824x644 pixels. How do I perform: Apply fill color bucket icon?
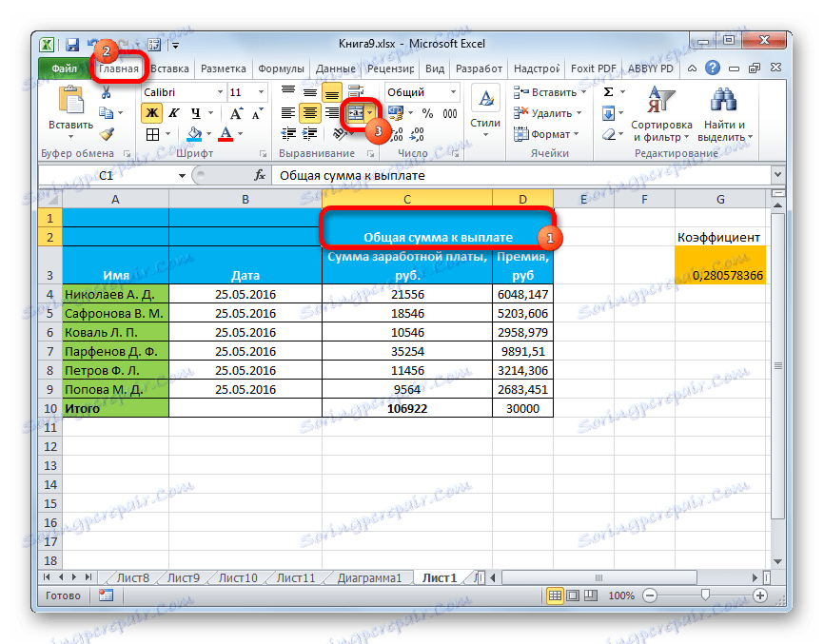(194, 134)
